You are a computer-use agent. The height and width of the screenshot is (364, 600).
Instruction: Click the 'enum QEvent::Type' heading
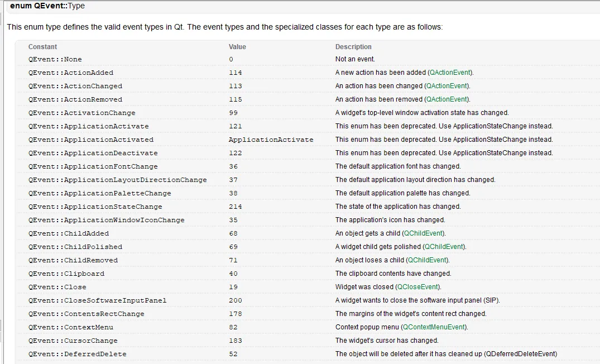point(47,6)
